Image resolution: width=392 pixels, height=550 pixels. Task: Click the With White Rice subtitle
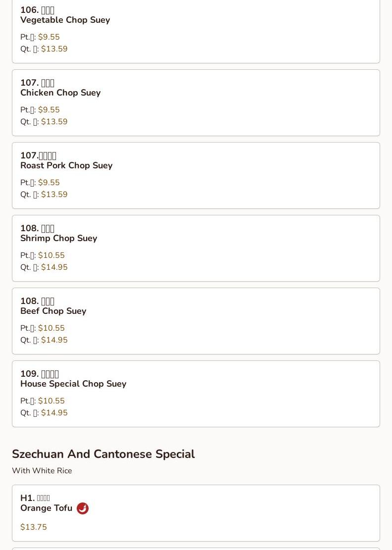[42, 471]
